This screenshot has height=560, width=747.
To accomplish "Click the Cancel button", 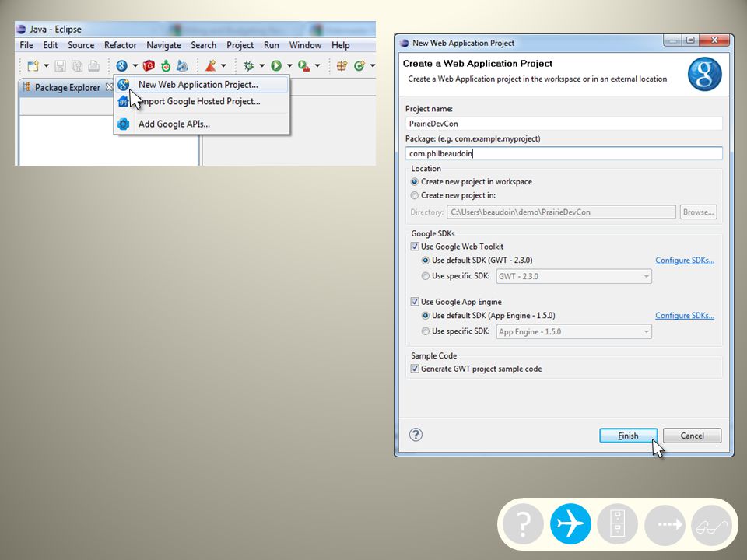I will (692, 436).
